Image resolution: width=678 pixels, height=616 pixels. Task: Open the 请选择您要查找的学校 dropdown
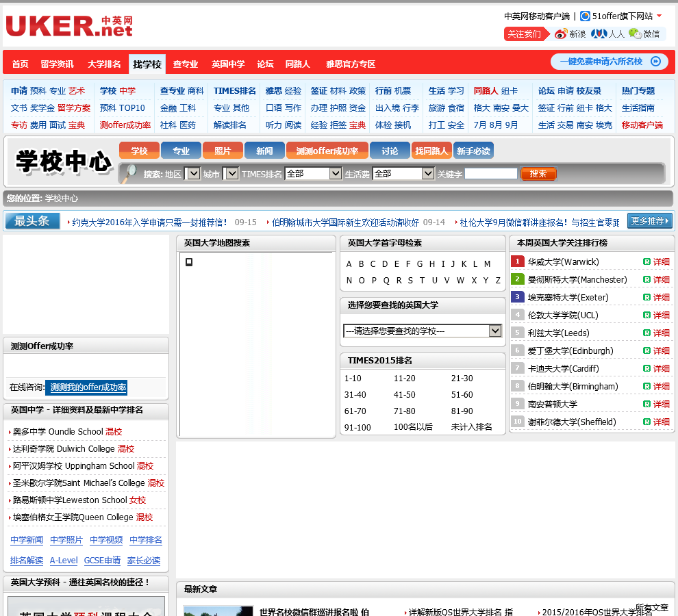423,331
